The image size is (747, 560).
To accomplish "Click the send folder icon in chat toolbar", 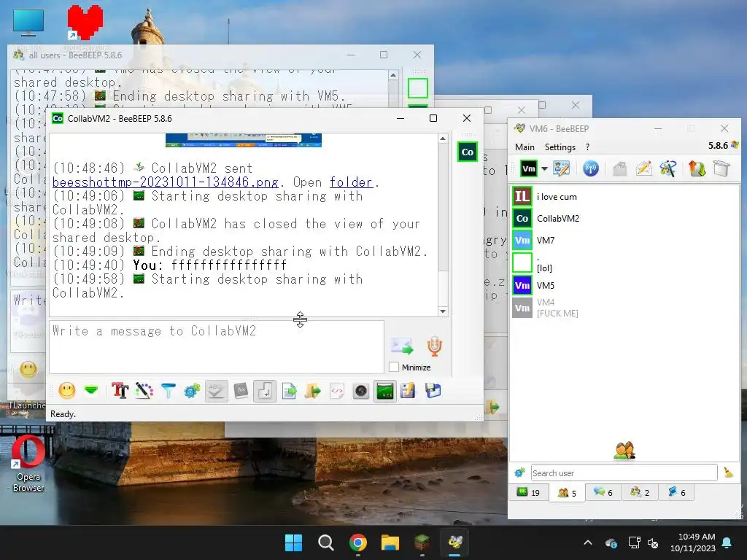I will [x=312, y=391].
